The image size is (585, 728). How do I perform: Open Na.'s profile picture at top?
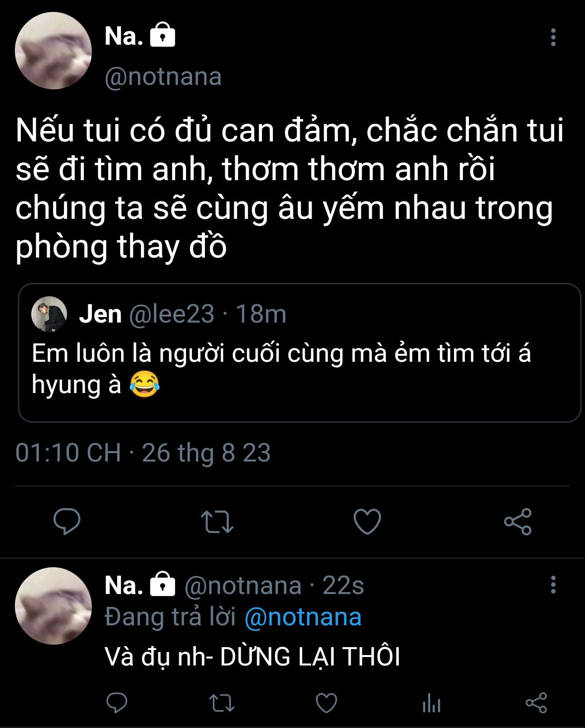click(54, 51)
